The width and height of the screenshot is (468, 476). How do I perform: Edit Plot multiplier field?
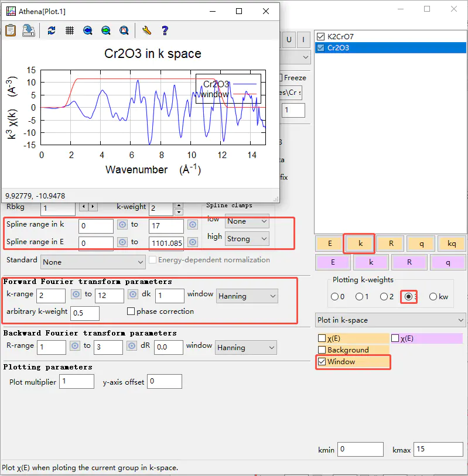click(x=77, y=381)
